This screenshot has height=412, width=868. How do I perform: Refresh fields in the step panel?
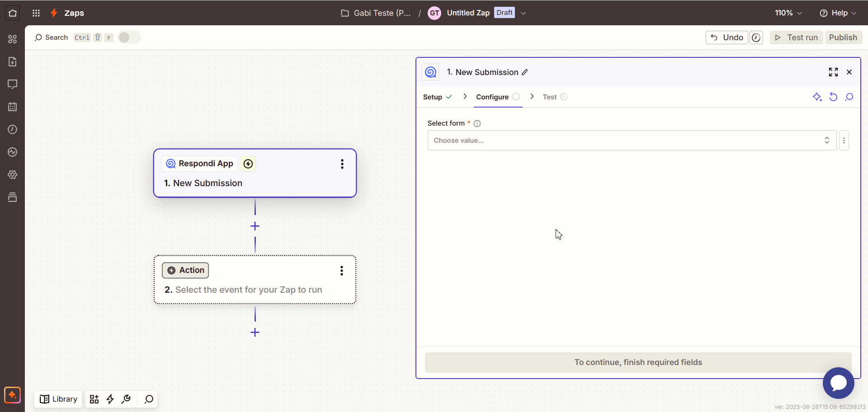pos(833,97)
